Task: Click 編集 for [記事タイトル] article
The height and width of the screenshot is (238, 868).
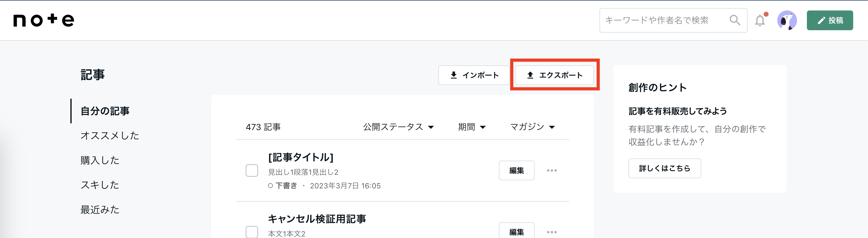Action: click(516, 170)
